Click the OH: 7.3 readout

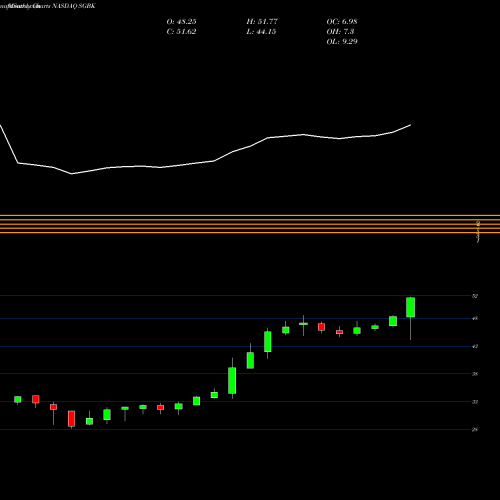coord(340,32)
